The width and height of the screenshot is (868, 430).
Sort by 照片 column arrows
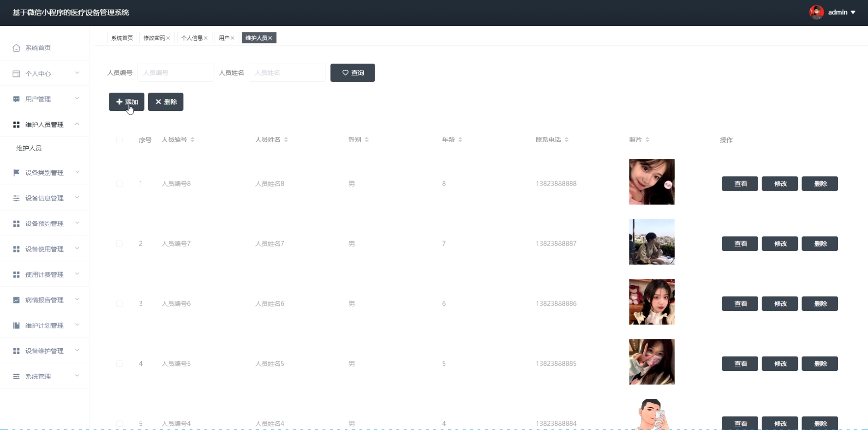click(647, 139)
